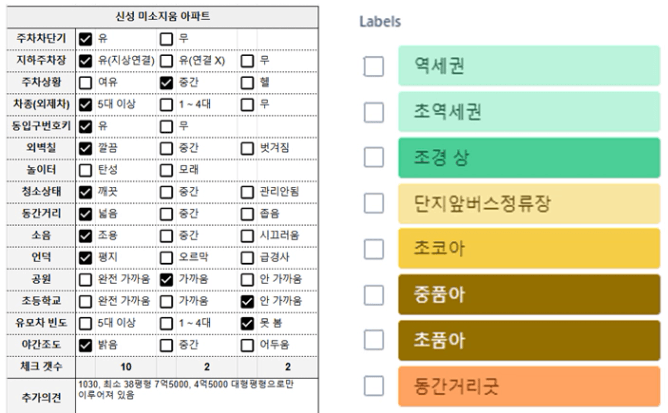This screenshot has width=668, height=413.
Task: Select the green 조경 상 label swatch
Action: coord(529,158)
